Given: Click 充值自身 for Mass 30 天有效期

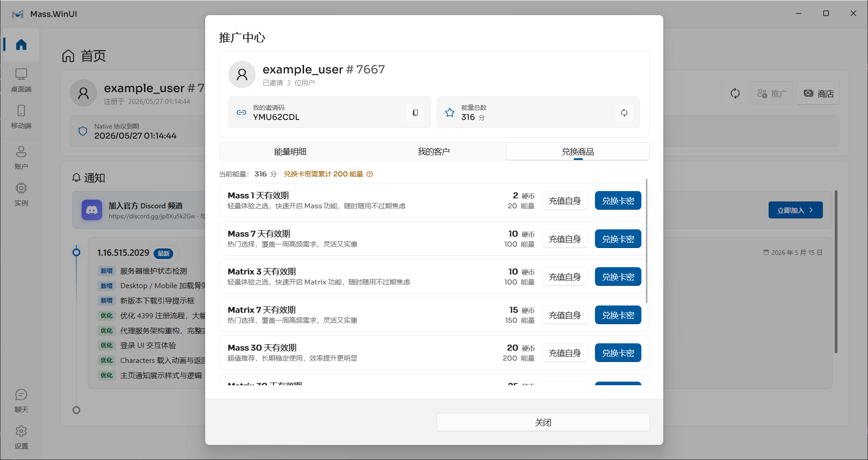Looking at the screenshot, I should 565,353.
